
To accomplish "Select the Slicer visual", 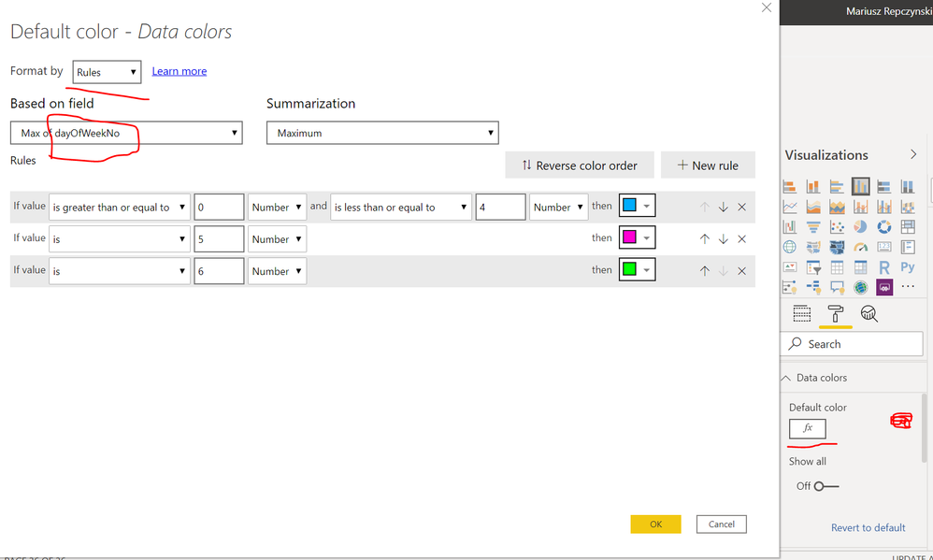I will pyautogui.click(x=813, y=267).
